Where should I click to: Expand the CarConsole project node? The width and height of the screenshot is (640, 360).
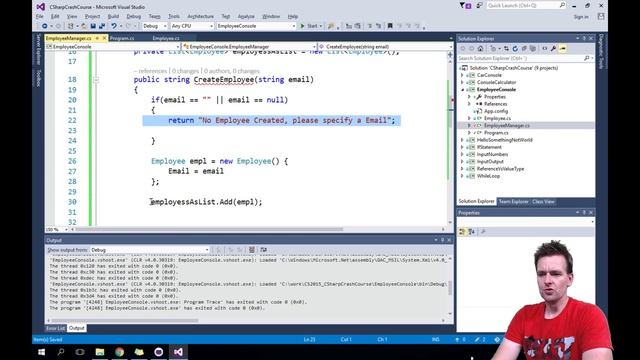click(x=462, y=76)
